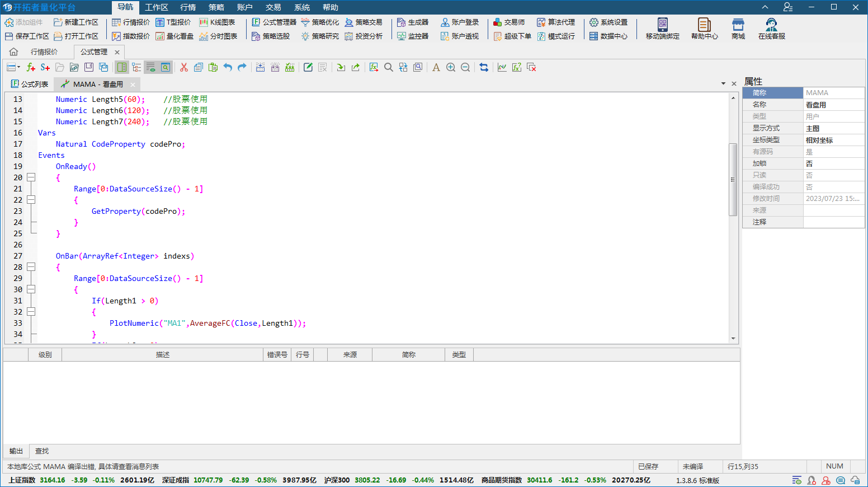Collapse the code fold at line 28
This screenshot has width=868, height=487.
[x=31, y=267]
